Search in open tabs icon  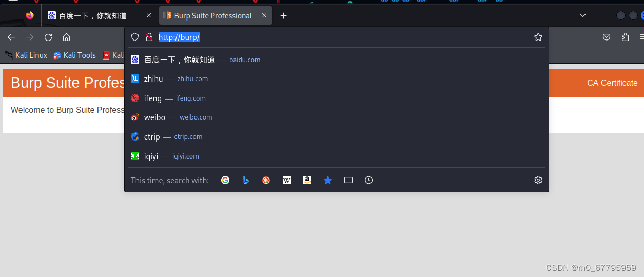click(348, 180)
